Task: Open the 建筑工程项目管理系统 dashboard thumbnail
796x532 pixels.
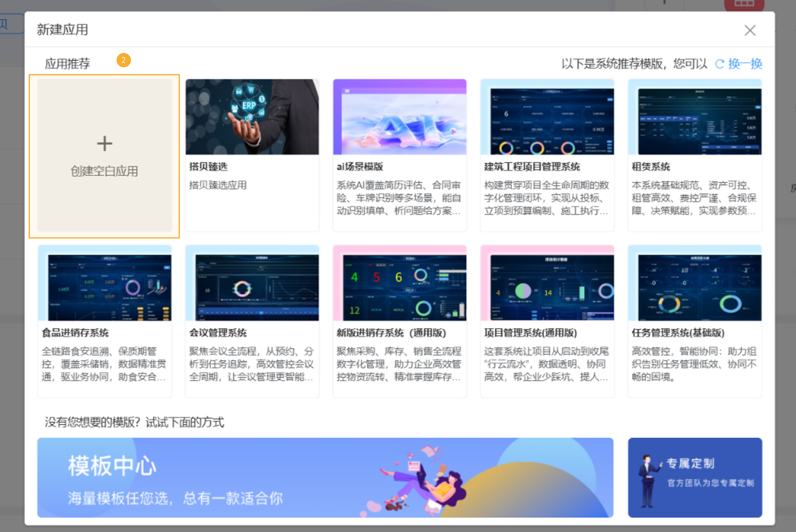Action: [x=547, y=117]
